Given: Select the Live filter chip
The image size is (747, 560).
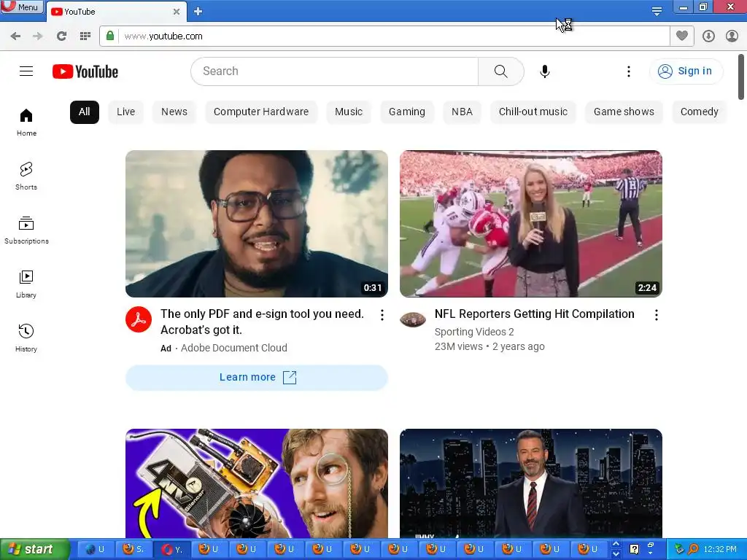Looking at the screenshot, I should point(125,112).
